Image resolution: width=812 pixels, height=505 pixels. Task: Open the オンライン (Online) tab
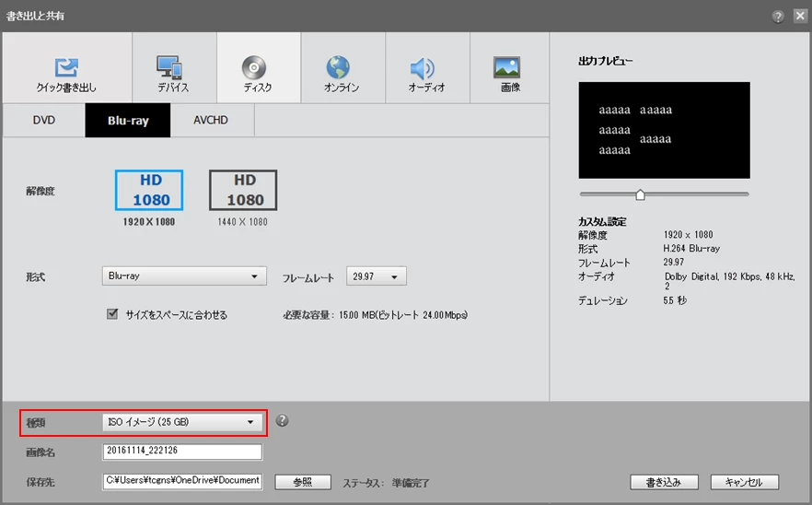(342, 68)
